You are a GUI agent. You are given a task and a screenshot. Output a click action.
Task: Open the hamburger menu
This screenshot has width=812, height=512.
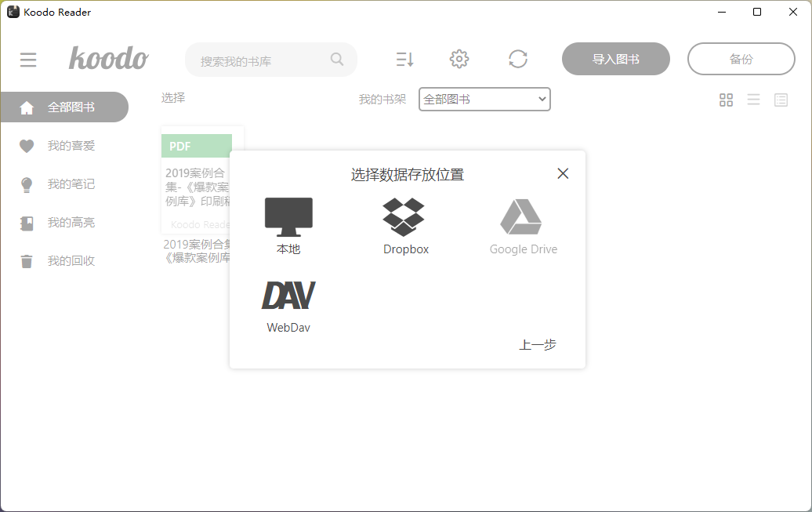coord(28,59)
